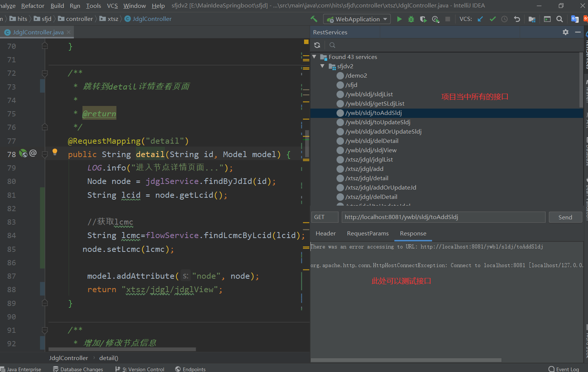Screen dimensions: 588x372
Task: Click the @ gutter icon on line 78
Action: [x=33, y=153]
